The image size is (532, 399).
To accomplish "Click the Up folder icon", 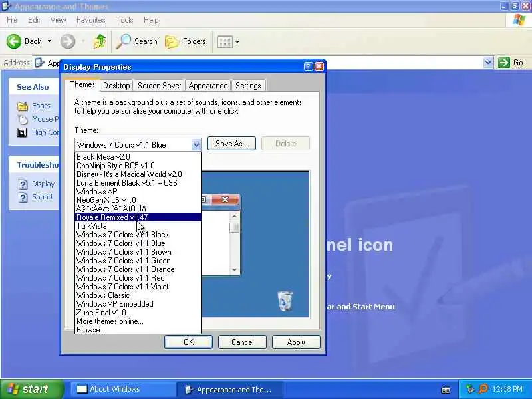I will click(99, 41).
